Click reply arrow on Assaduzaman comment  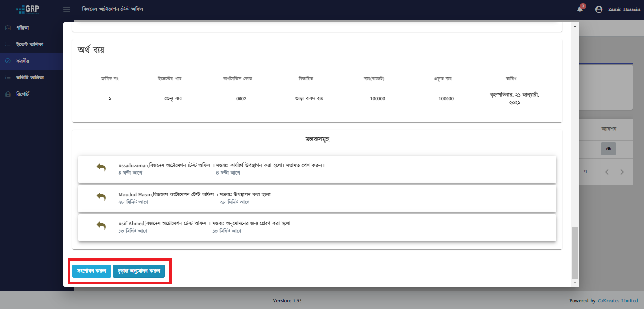tap(101, 167)
